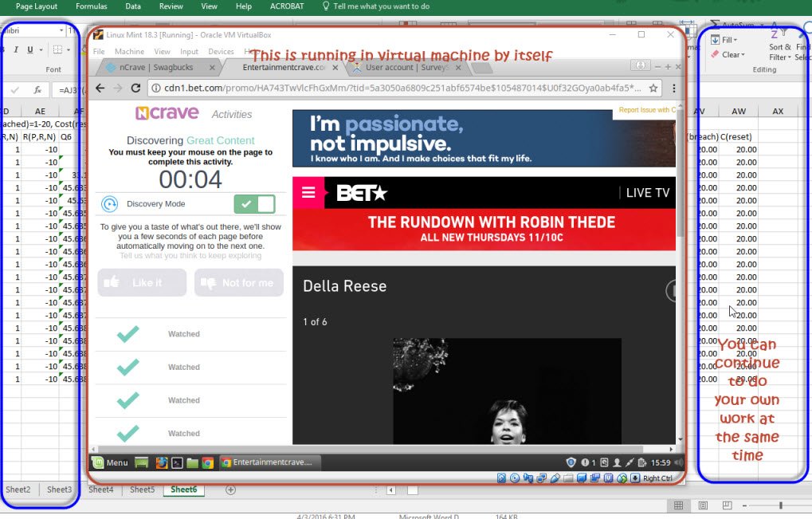Screen dimensions: 812x519
Task: Apply underline formatting in Excel
Action: pos(30,49)
